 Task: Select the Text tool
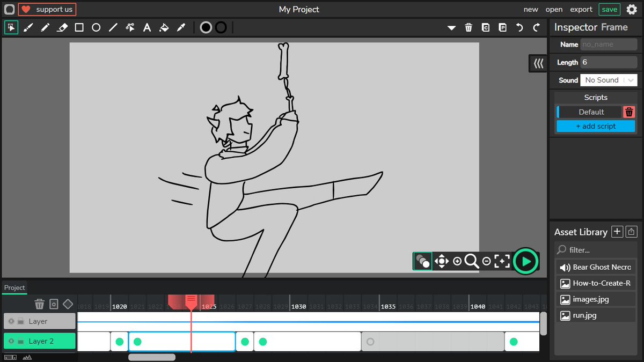147,27
